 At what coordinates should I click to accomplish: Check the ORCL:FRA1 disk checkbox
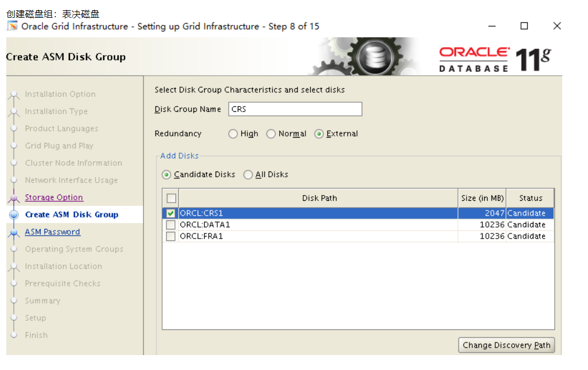[171, 236]
